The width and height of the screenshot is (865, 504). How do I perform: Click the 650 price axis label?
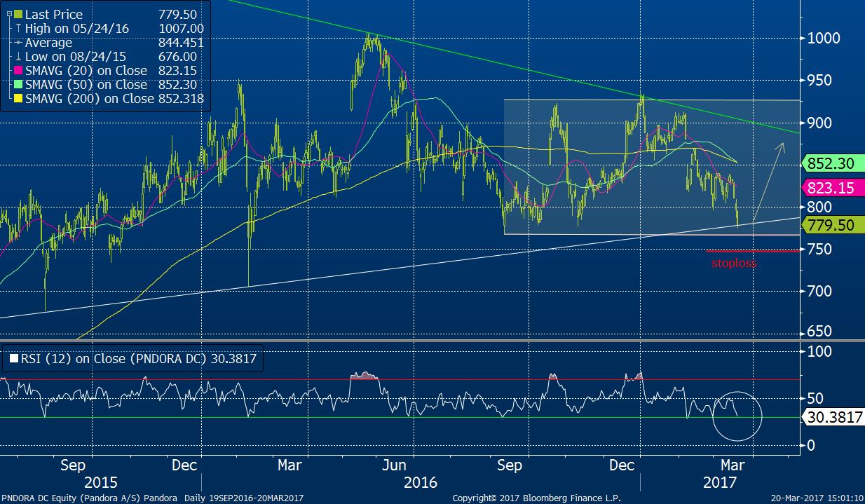point(819,331)
